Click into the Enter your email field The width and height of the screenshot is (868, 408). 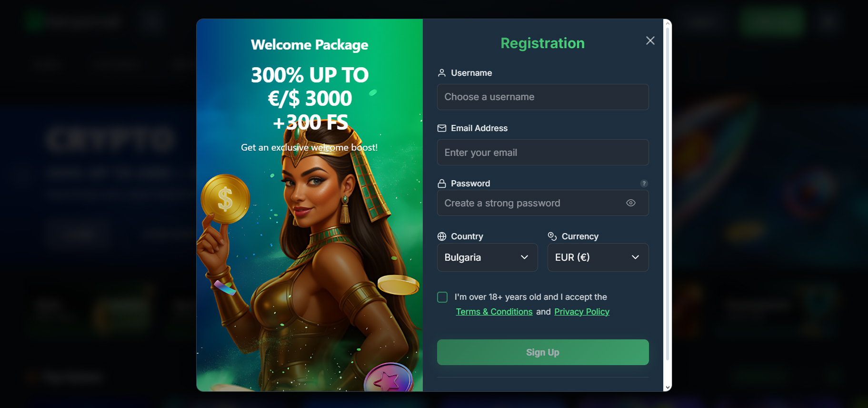(543, 153)
